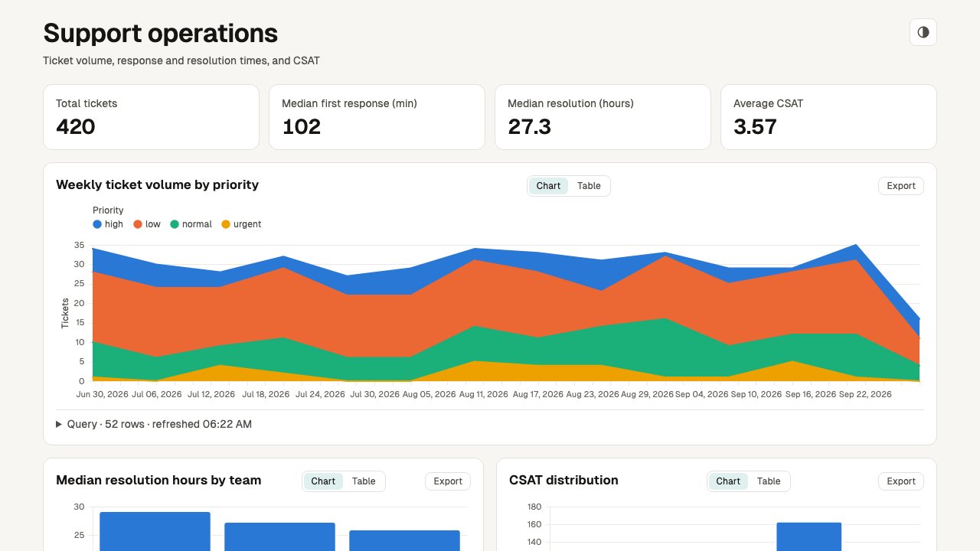Click the orange-red 'low' priority legend swatch

tap(138, 224)
